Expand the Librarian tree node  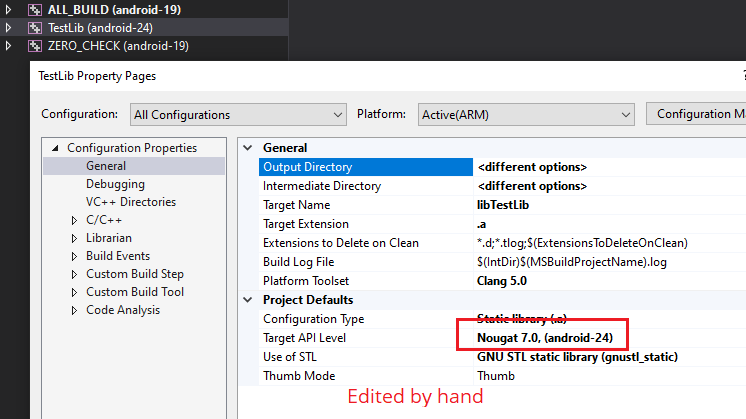pyautogui.click(x=74, y=238)
